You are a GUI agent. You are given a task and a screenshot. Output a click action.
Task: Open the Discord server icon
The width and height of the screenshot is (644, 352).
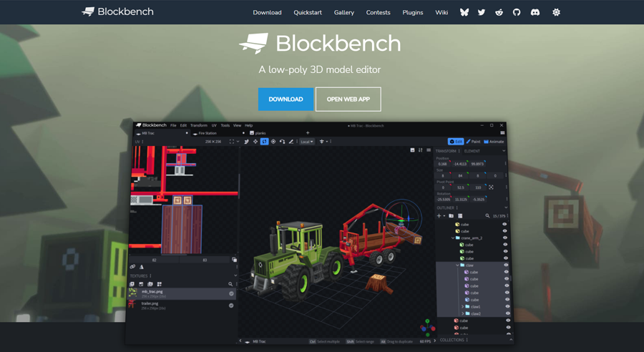tap(535, 12)
